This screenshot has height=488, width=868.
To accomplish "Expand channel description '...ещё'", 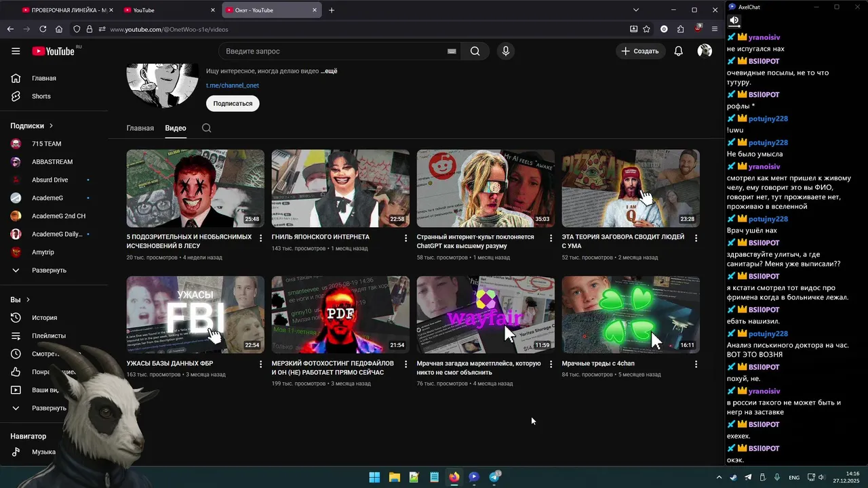I will [x=329, y=70].
